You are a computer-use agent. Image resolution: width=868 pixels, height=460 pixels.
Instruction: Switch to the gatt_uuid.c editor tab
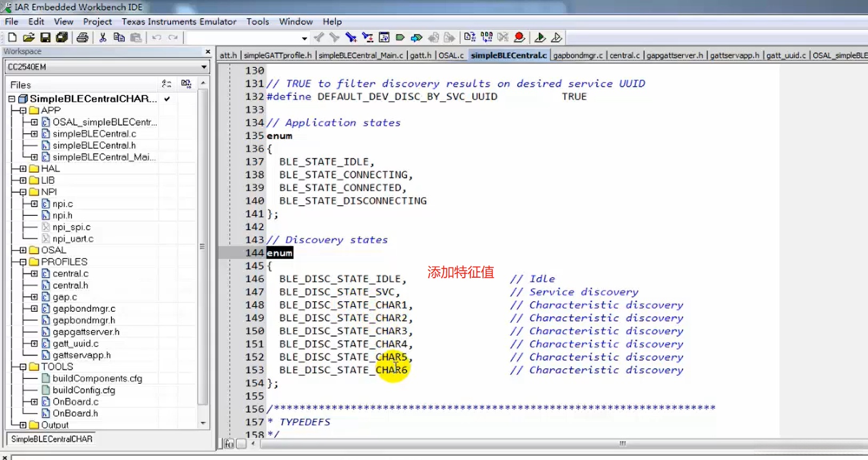click(786, 55)
